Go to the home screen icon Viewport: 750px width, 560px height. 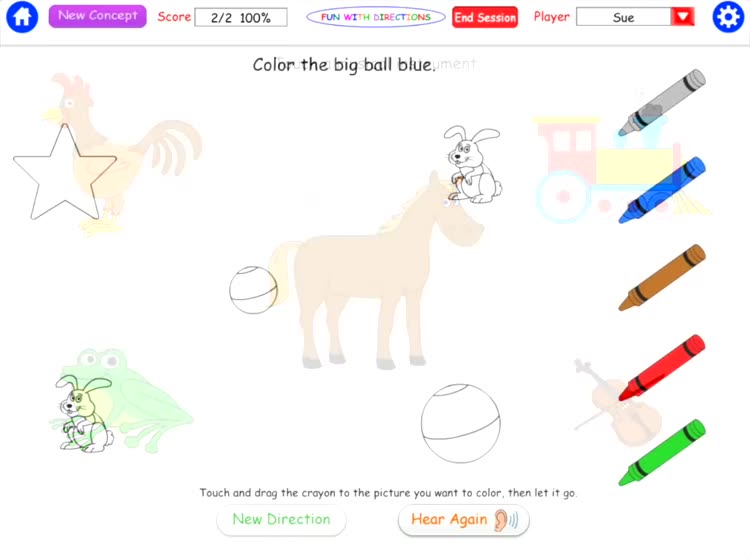(x=22, y=17)
